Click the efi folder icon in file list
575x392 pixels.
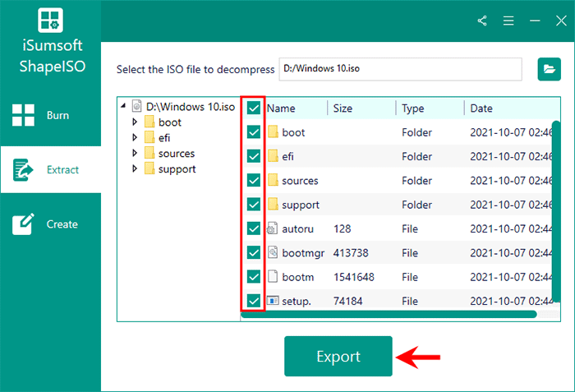pos(273,156)
